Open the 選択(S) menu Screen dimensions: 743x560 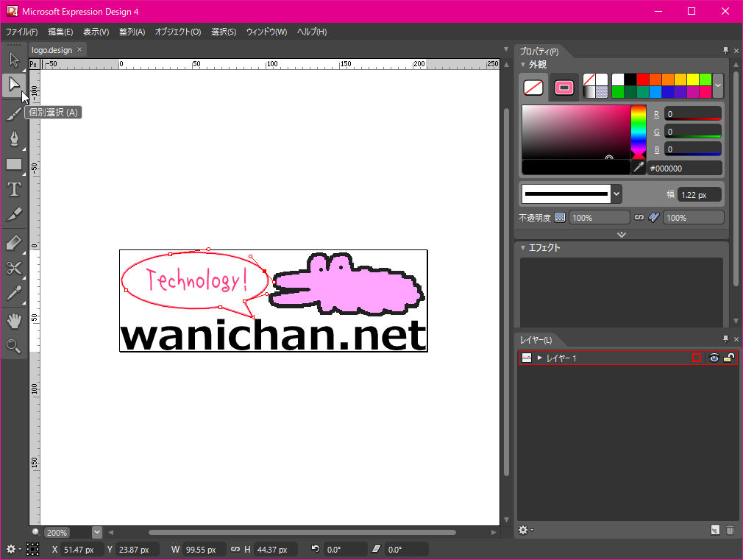(224, 32)
